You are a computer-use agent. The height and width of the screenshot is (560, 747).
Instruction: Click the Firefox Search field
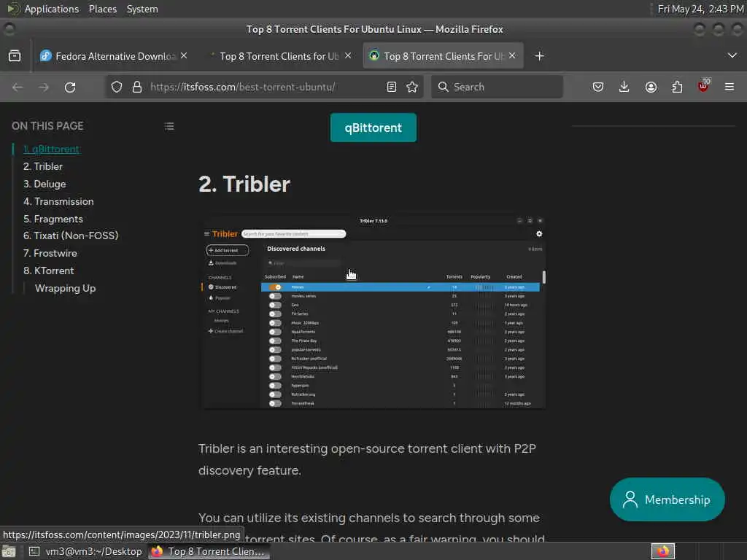(497, 87)
